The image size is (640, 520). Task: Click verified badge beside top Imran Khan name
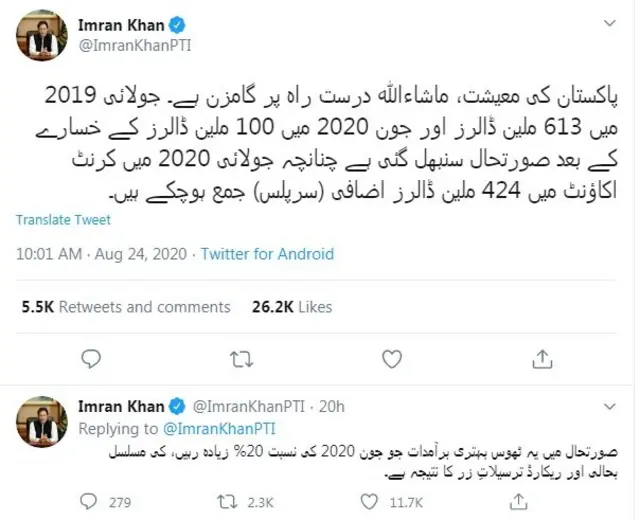click(176, 24)
